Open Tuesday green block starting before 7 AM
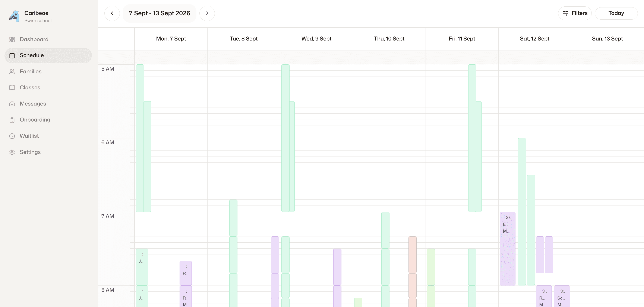 pyautogui.click(x=233, y=218)
